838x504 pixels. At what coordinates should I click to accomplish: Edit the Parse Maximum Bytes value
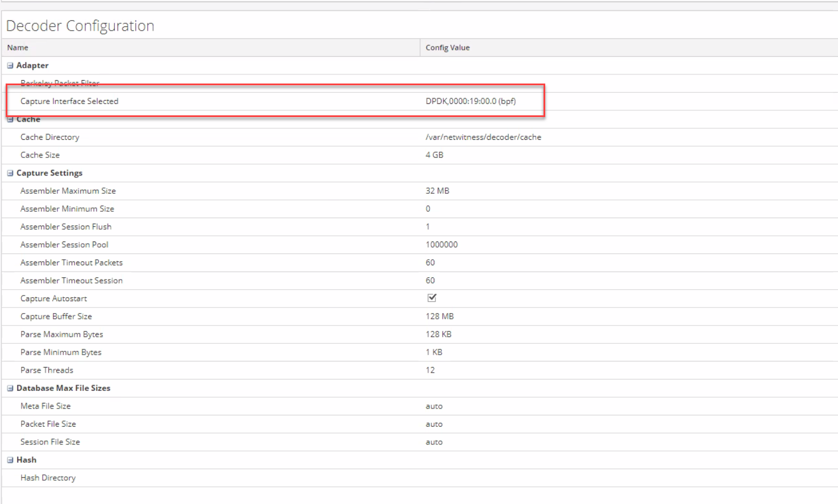(438, 335)
